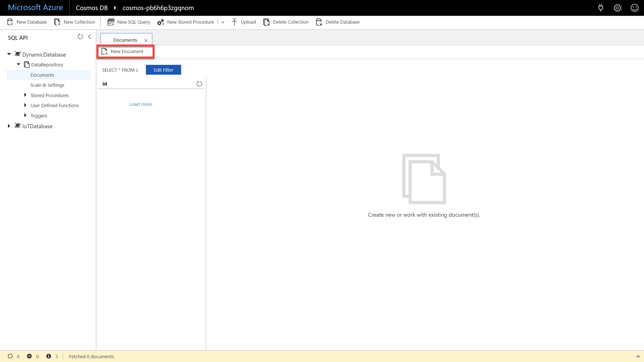The image size is (644, 362).
Task: Click the Upload arrow icon
Action: pos(234,22)
